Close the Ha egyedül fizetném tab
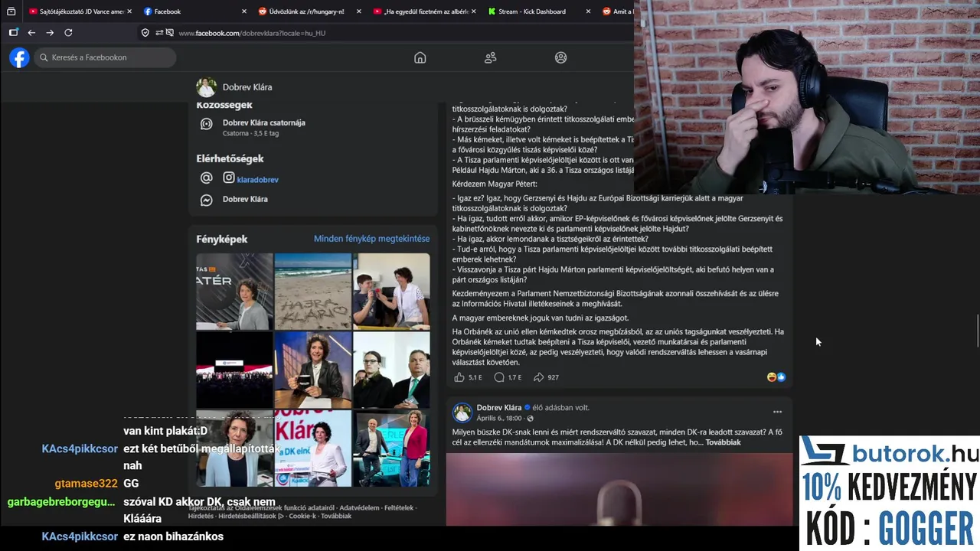Viewport: 980px width, 551px height. tap(473, 11)
